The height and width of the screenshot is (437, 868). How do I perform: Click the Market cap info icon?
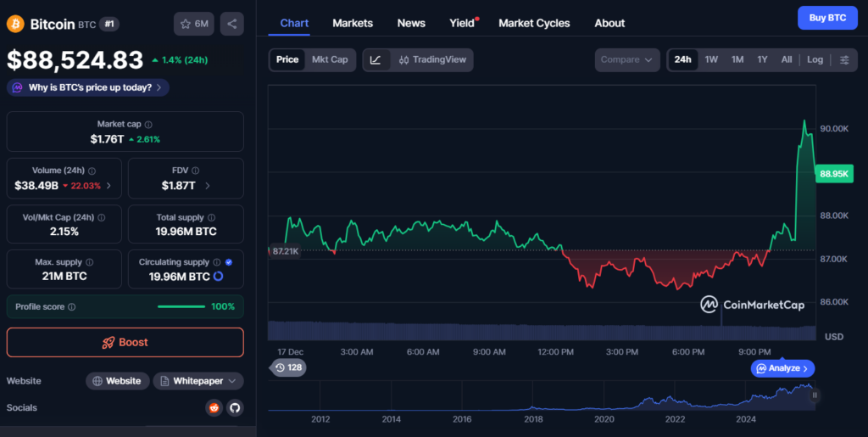click(x=148, y=125)
